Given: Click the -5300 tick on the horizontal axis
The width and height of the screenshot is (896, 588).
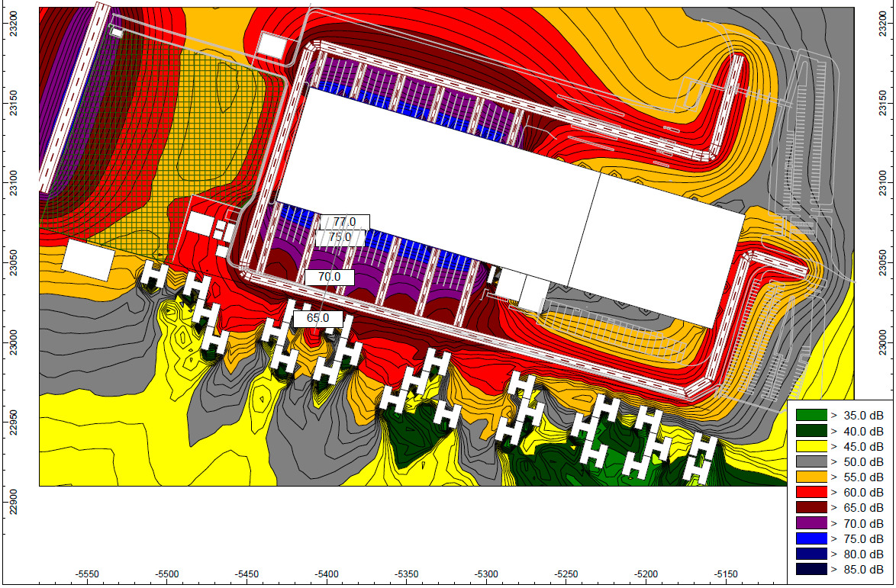Looking at the screenshot, I should 487,573.
